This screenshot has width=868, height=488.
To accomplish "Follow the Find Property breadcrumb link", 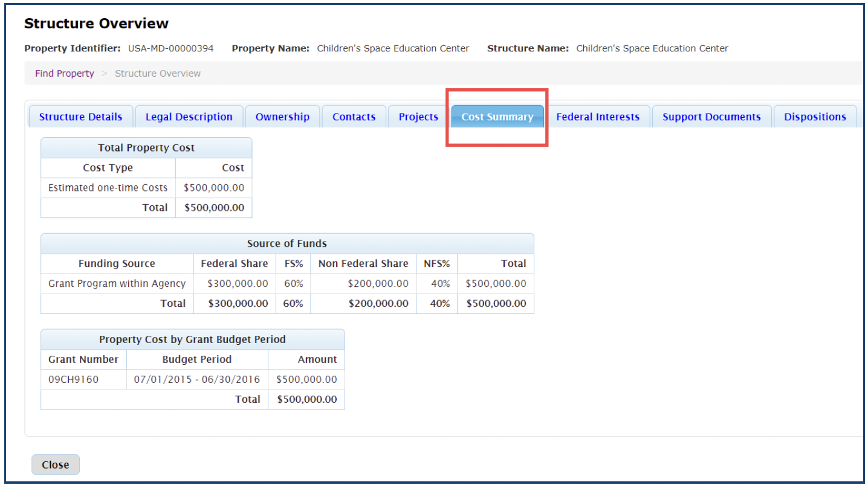I will [x=65, y=74].
